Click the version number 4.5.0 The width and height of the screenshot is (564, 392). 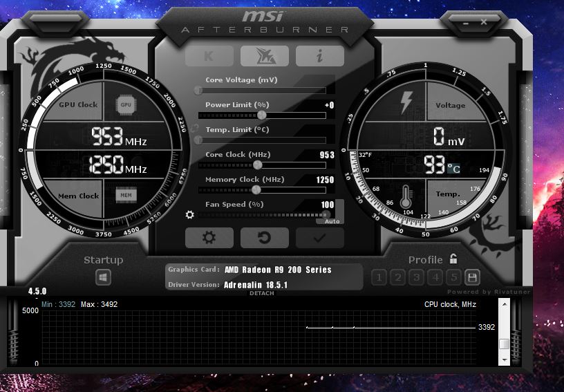(x=37, y=291)
